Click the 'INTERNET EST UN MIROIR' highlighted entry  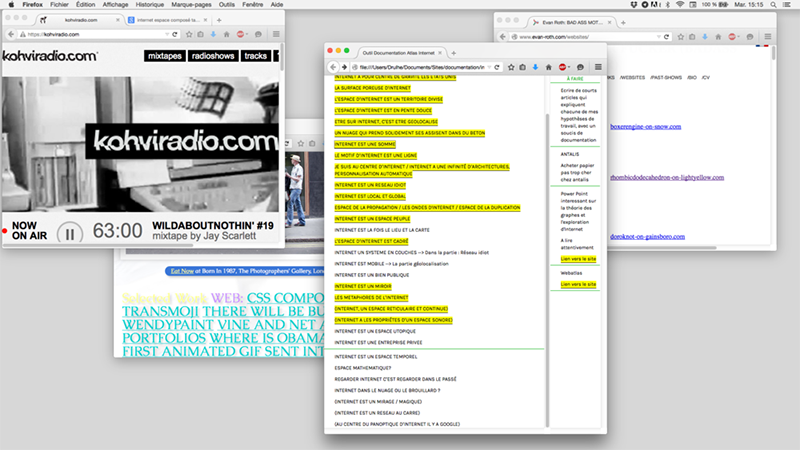click(364, 286)
